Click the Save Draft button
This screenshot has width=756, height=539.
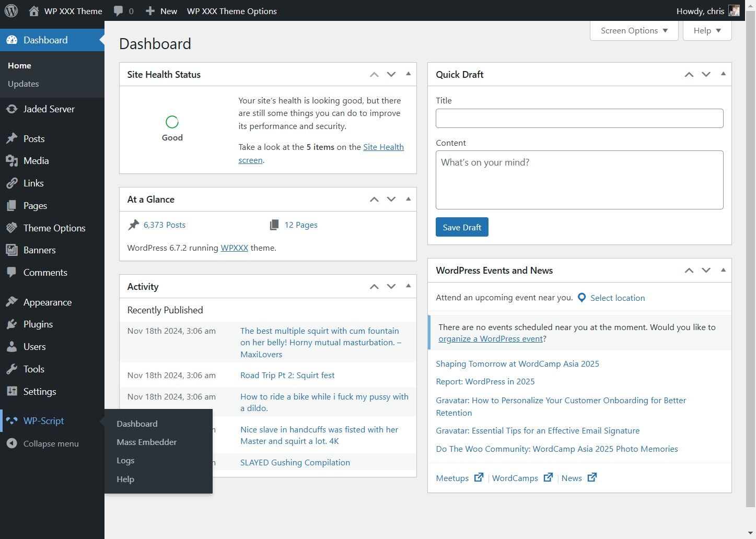point(462,227)
